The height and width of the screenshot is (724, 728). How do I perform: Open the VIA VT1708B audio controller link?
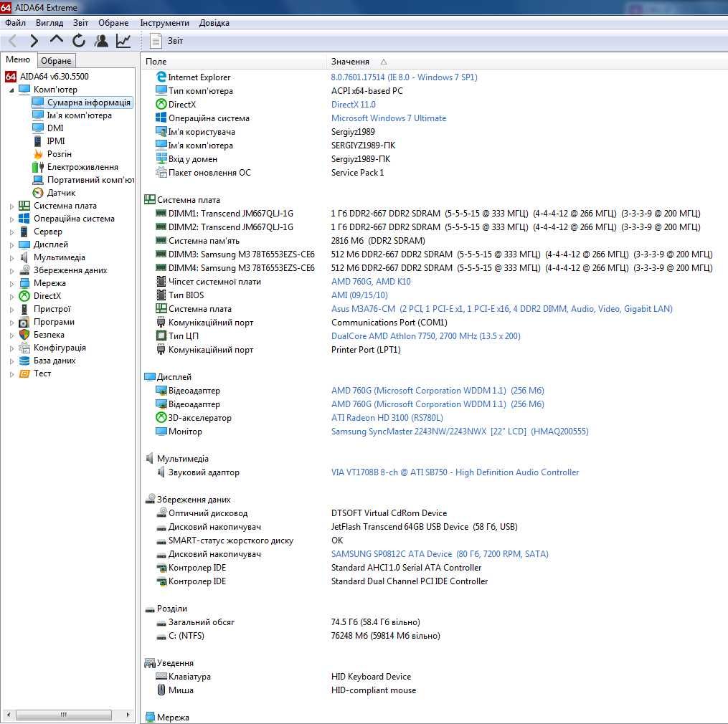pyautogui.click(x=455, y=472)
